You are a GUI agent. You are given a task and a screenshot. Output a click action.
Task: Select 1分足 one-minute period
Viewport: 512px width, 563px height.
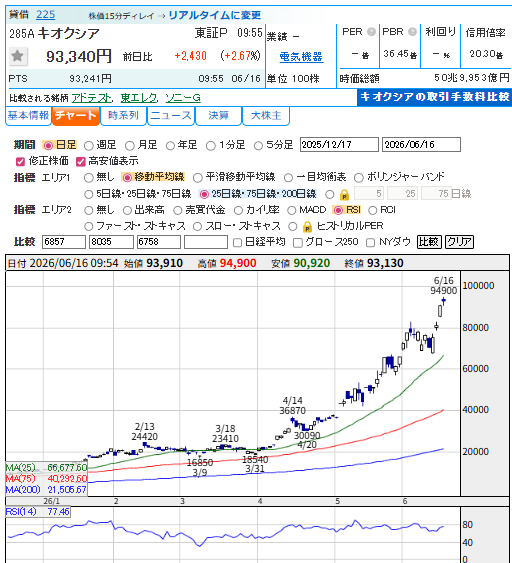(211, 145)
